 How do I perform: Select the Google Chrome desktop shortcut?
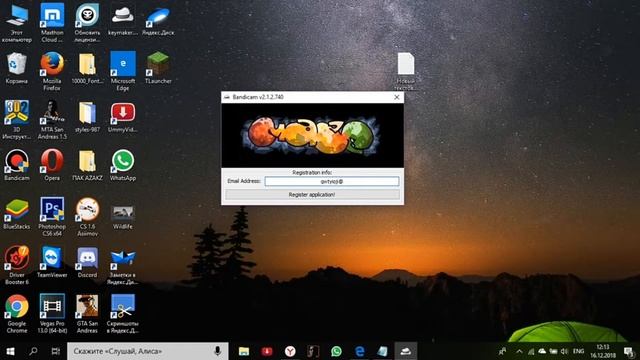17,313
